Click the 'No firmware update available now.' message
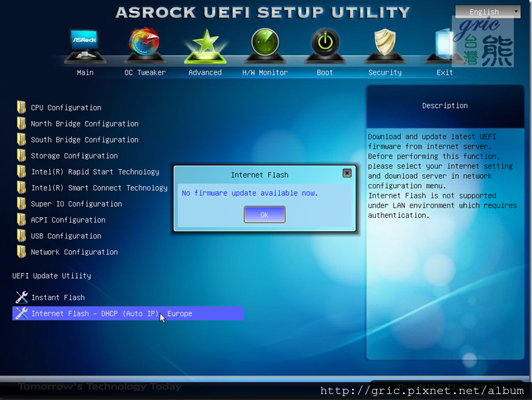532x400 pixels. pos(249,193)
